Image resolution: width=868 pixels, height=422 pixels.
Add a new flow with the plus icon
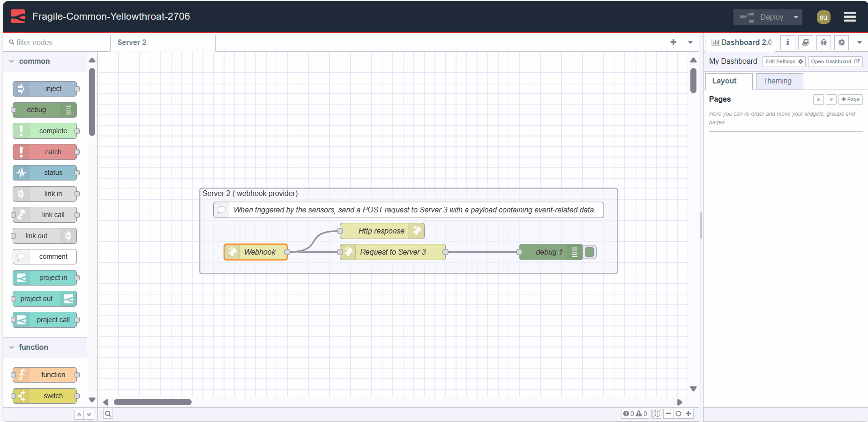click(673, 42)
